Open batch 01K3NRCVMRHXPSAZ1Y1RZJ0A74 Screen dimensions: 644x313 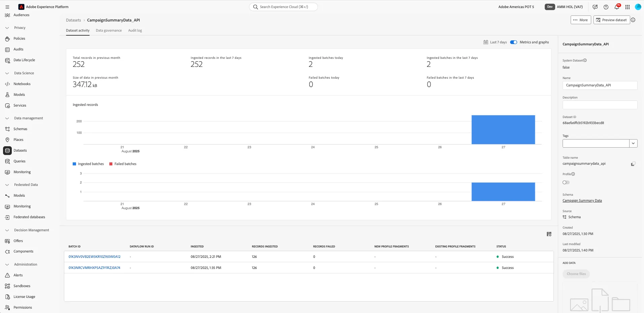pyautogui.click(x=95, y=268)
